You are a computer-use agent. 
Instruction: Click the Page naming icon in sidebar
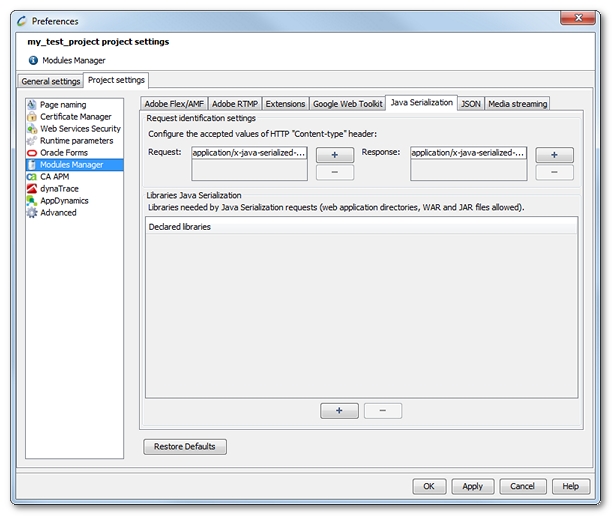[x=32, y=105]
